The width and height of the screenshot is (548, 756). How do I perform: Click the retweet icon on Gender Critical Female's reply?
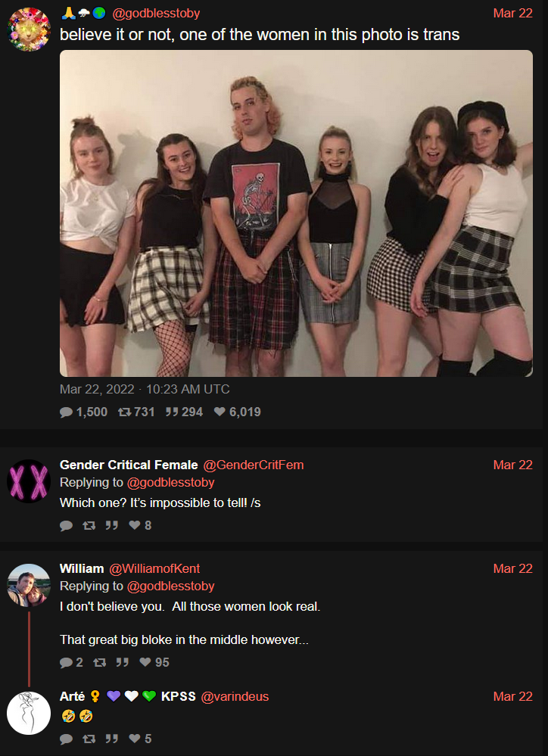pos(89,525)
